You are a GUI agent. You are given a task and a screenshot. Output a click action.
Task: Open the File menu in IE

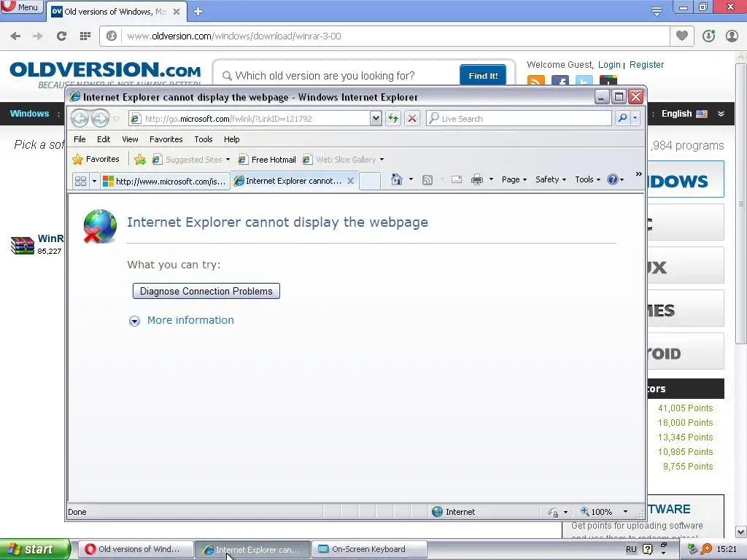[80, 139]
